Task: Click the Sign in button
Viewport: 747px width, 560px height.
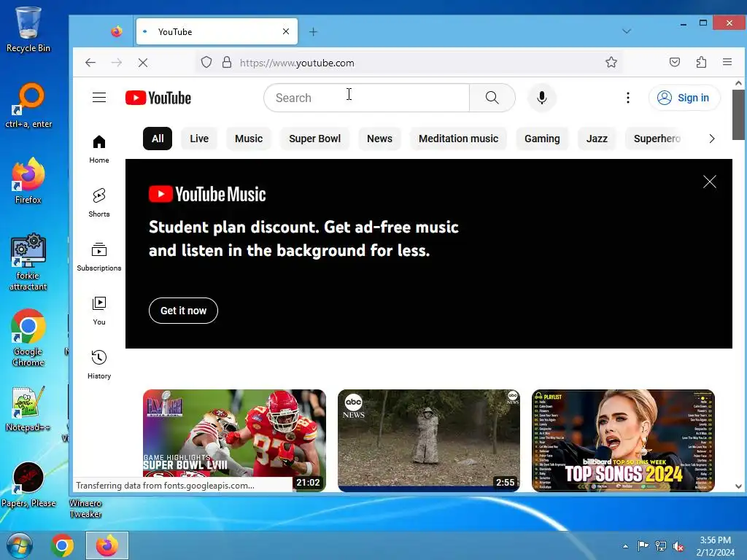Action: point(684,98)
